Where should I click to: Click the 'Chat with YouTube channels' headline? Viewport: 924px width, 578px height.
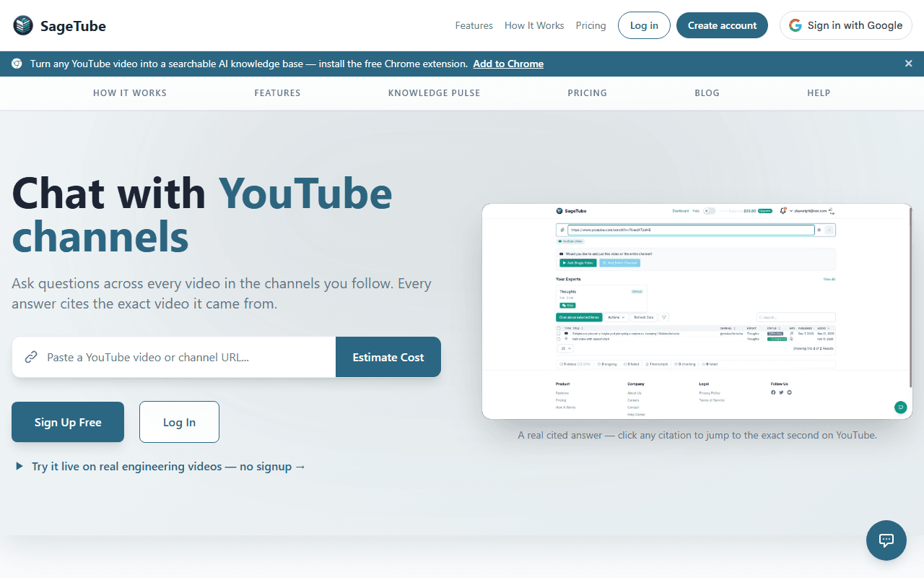(x=202, y=215)
